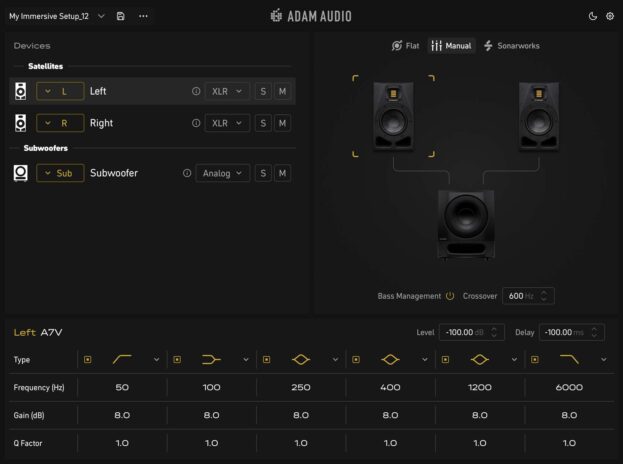Click the Subwoofer device icon in list

point(21,173)
